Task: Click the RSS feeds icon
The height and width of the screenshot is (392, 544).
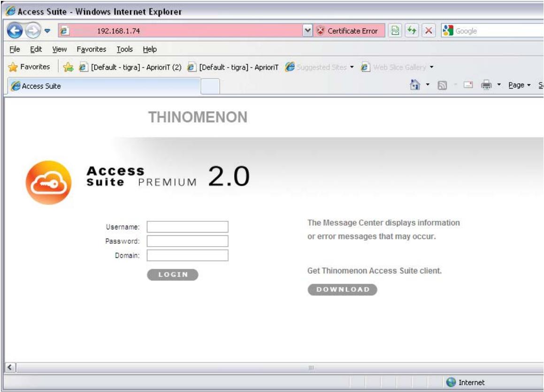Action: click(x=442, y=85)
